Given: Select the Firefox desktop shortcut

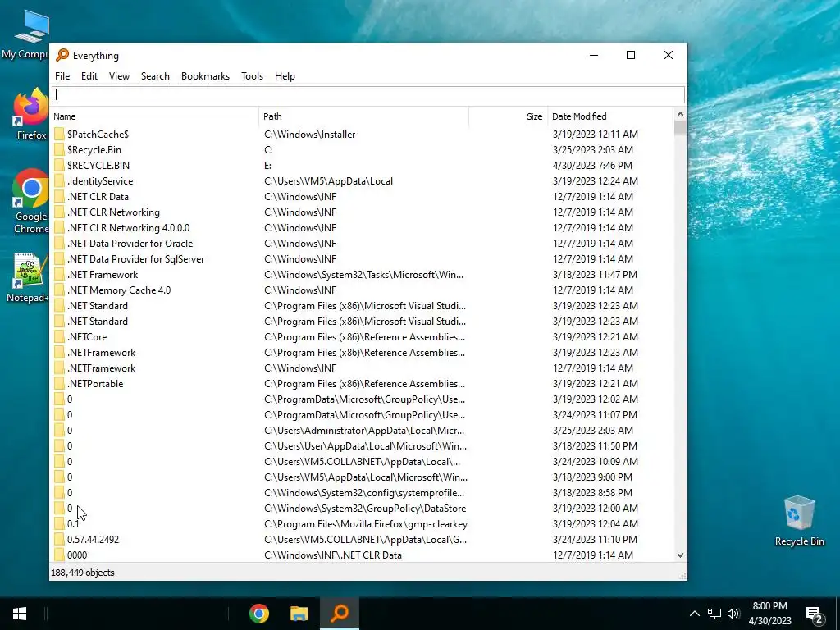Looking at the screenshot, I should click(x=30, y=115).
